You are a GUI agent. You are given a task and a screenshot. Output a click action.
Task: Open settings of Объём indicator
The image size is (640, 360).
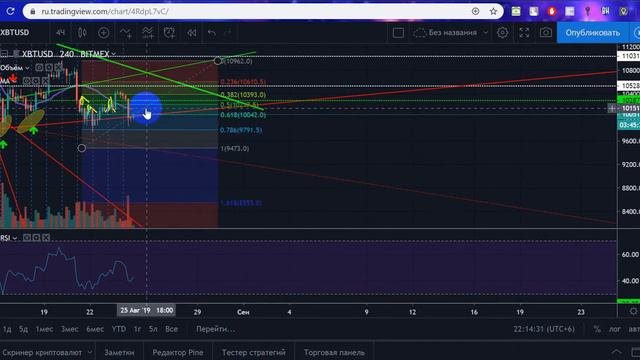click(49, 67)
